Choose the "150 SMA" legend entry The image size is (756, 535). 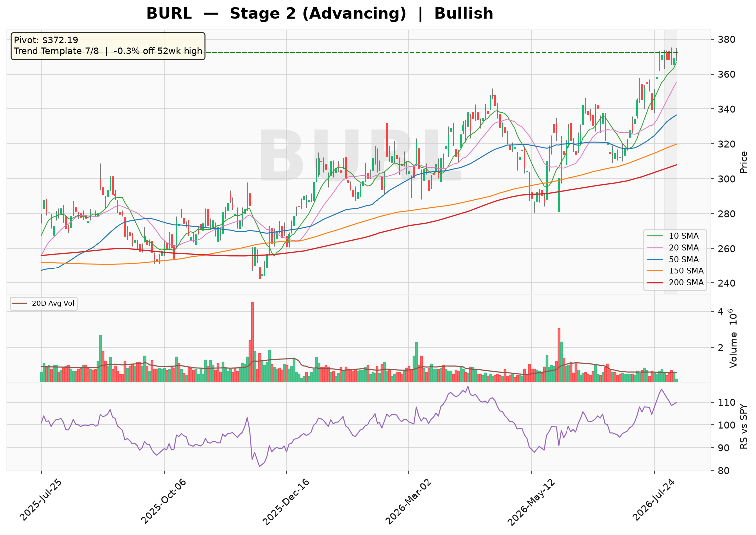[675, 271]
